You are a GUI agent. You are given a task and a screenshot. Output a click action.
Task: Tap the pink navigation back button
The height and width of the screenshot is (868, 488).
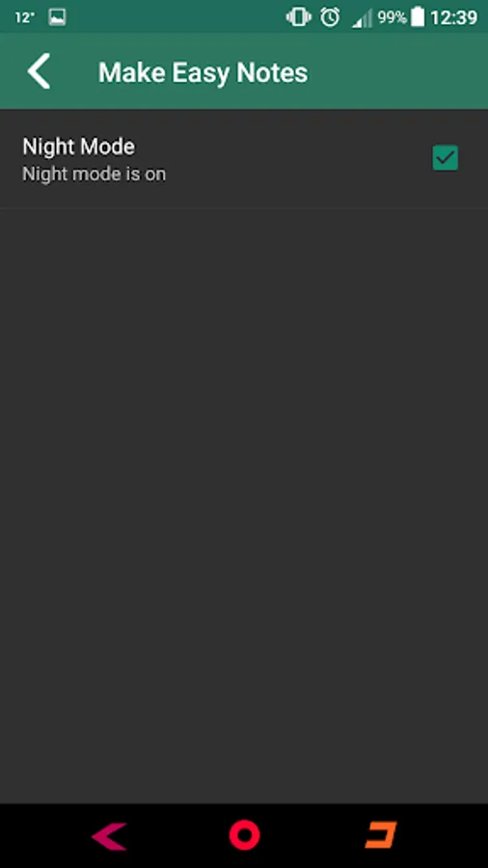click(x=110, y=835)
